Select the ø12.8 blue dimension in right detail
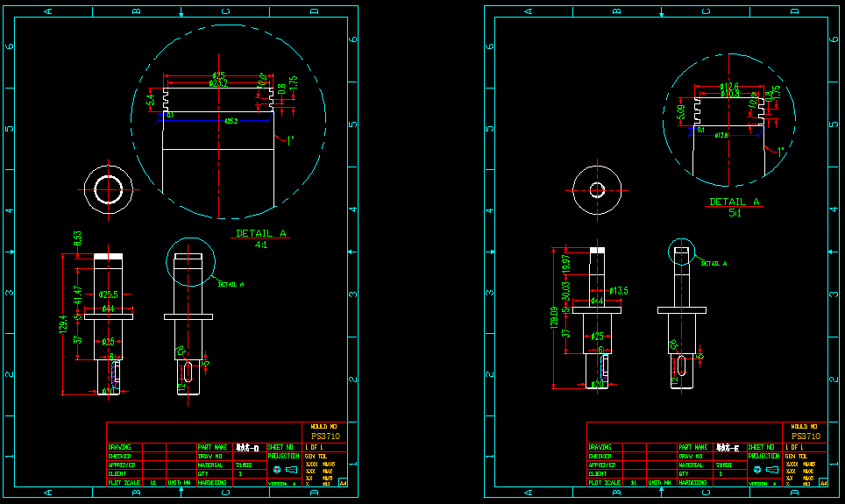 pos(721,135)
